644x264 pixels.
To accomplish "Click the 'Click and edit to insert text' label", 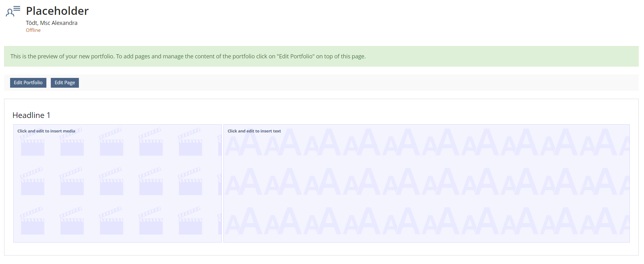I will tap(254, 131).
